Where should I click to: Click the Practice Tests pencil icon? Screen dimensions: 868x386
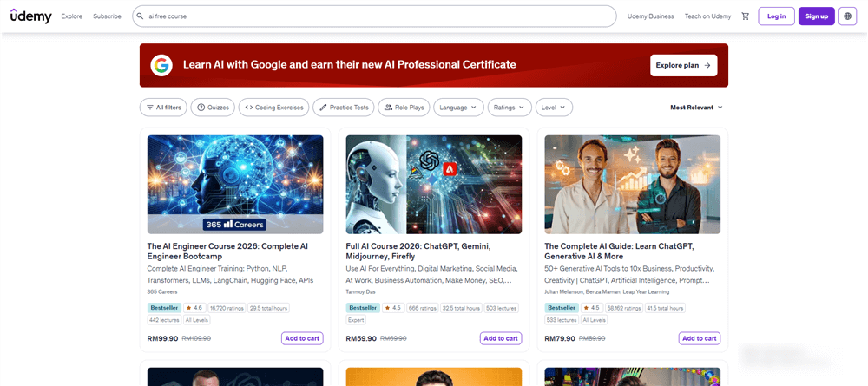(323, 108)
